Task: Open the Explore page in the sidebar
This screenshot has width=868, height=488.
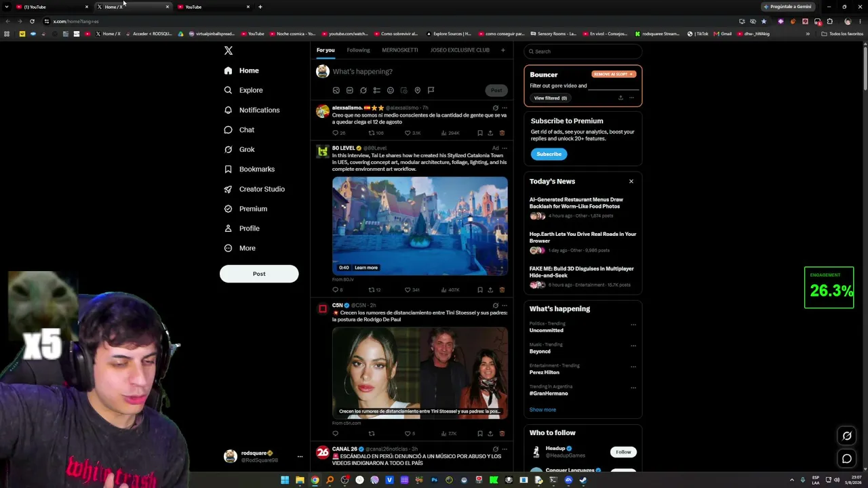Action: point(243,90)
